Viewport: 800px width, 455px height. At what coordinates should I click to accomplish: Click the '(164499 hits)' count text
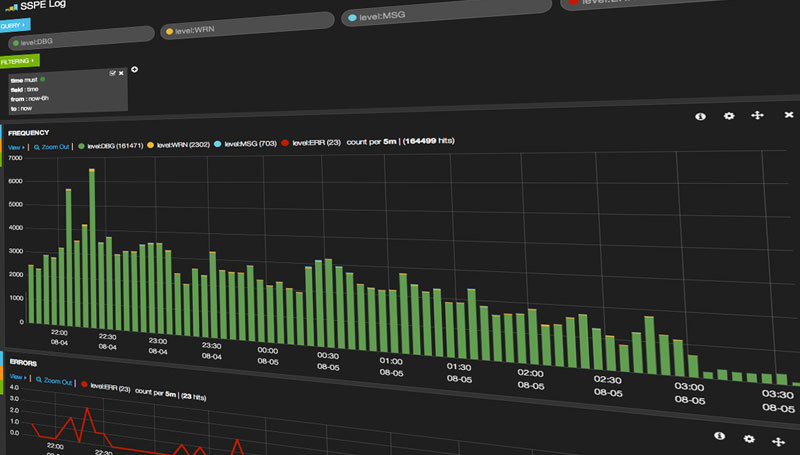tap(428, 141)
